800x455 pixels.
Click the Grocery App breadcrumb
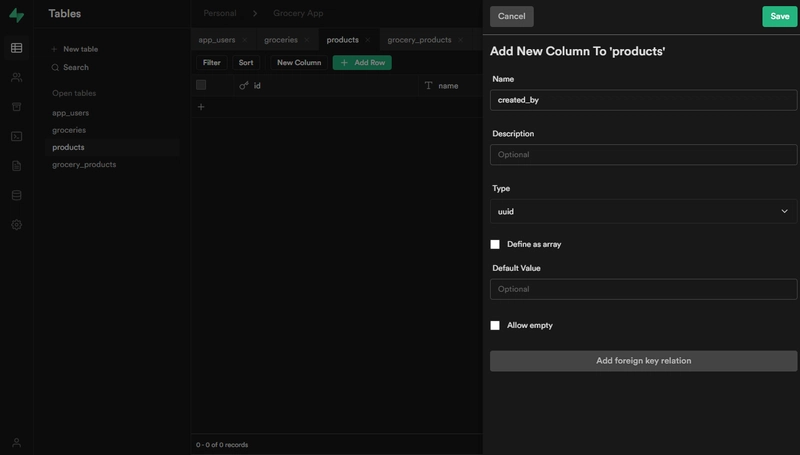click(x=298, y=13)
